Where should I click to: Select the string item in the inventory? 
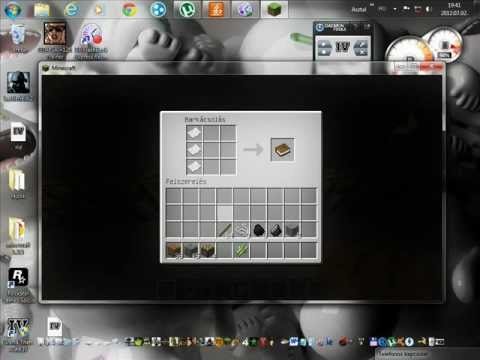tap(241, 230)
